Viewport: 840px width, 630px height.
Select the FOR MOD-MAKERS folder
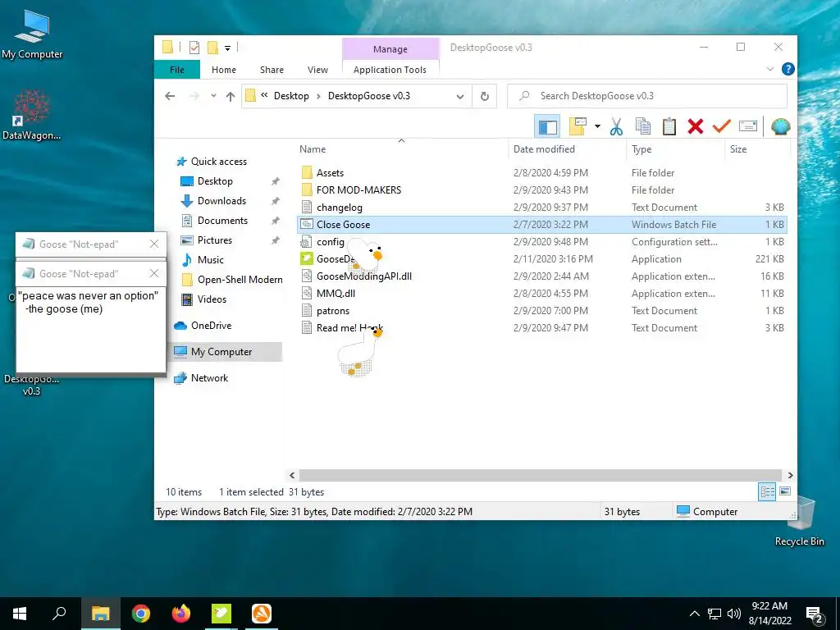(x=541, y=190)
